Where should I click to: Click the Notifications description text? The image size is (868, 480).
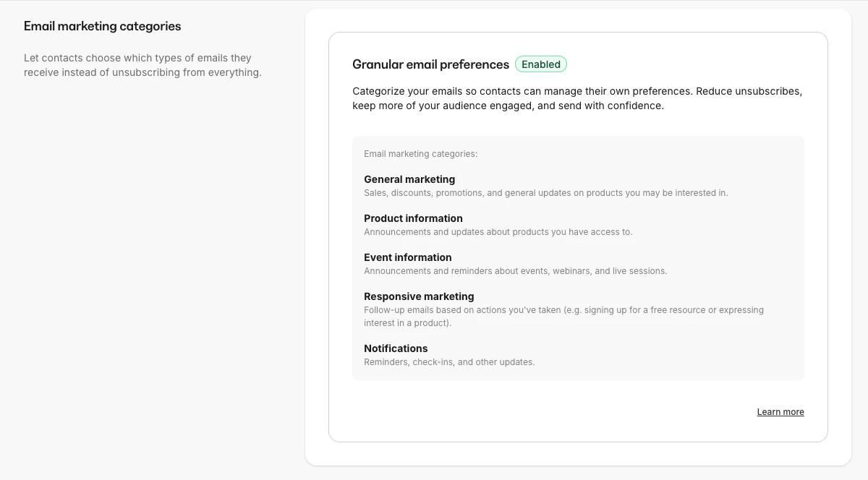coord(449,361)
